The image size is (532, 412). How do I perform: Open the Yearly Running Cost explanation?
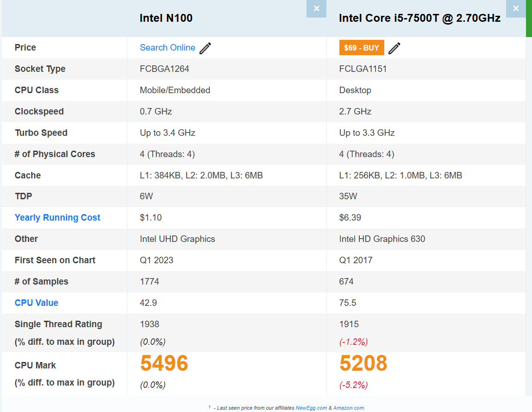(57, 217)
